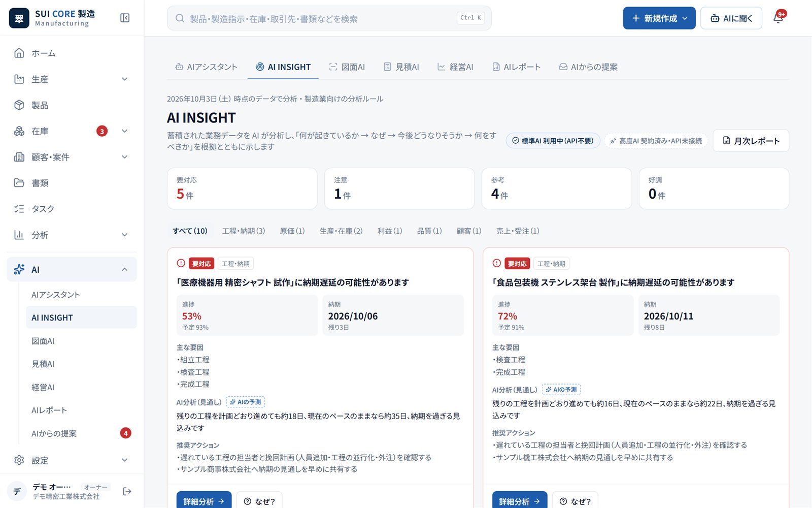The image size is (812, 508).
Task: Filter insights by 品質 (1)
Action: [429, 231]
